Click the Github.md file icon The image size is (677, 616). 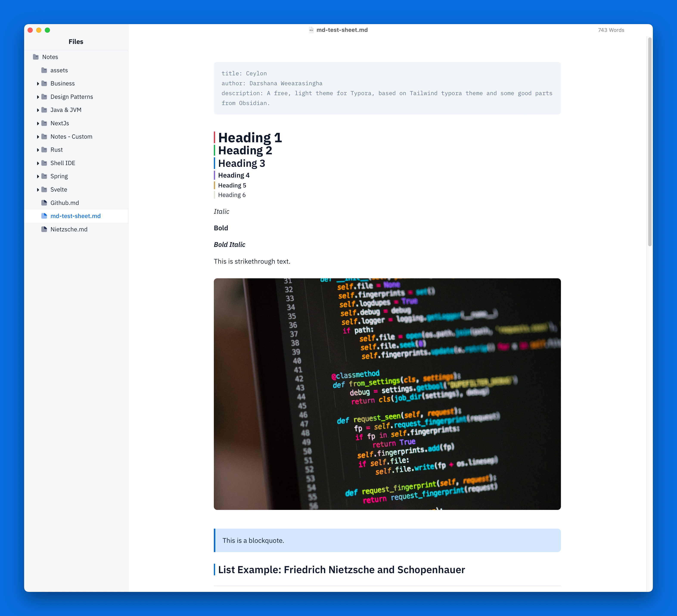pos(44,202)
